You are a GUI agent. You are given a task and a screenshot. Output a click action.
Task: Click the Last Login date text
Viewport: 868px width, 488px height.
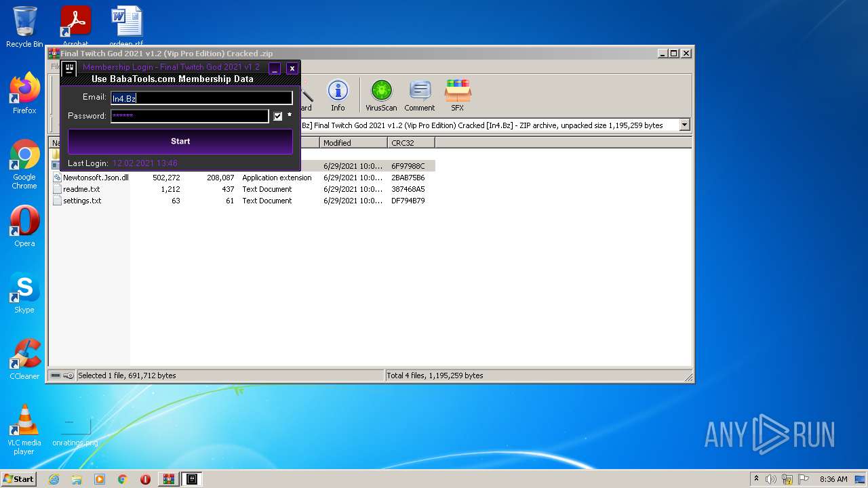145,163
